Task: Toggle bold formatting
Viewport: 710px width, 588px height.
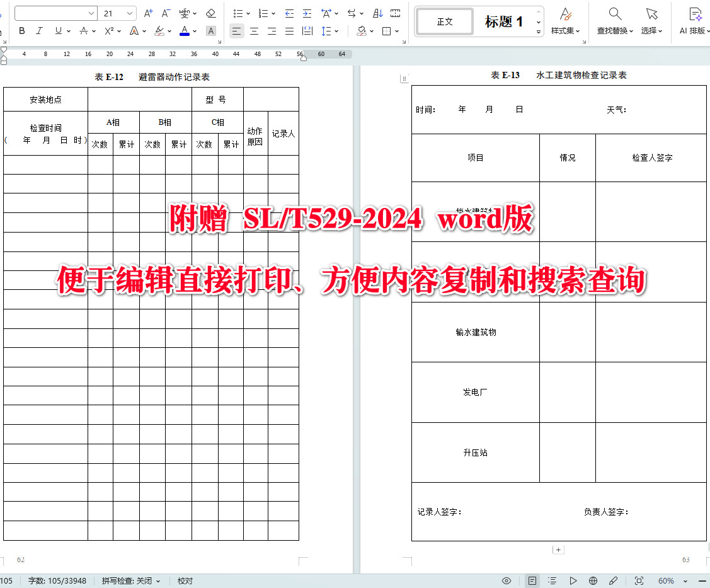Action: click(21, 30)
